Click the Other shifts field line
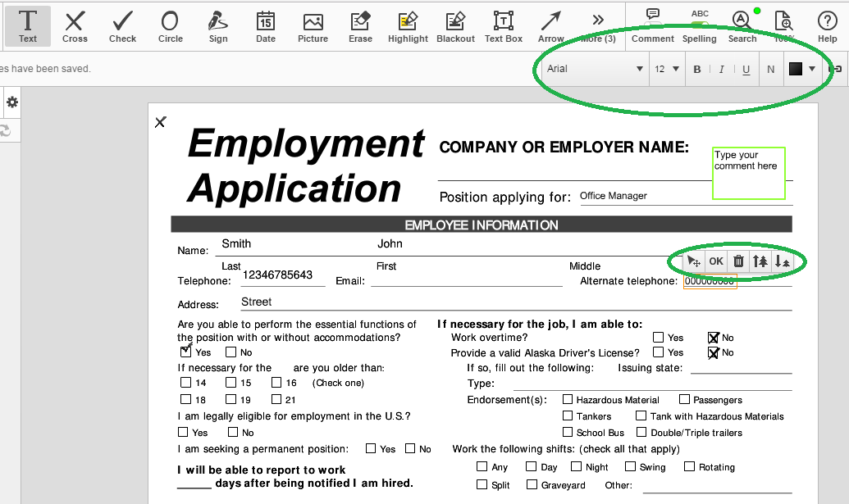The width and height of the screenshot is (849, 504). pyautogui.click(x=717, y=486)
